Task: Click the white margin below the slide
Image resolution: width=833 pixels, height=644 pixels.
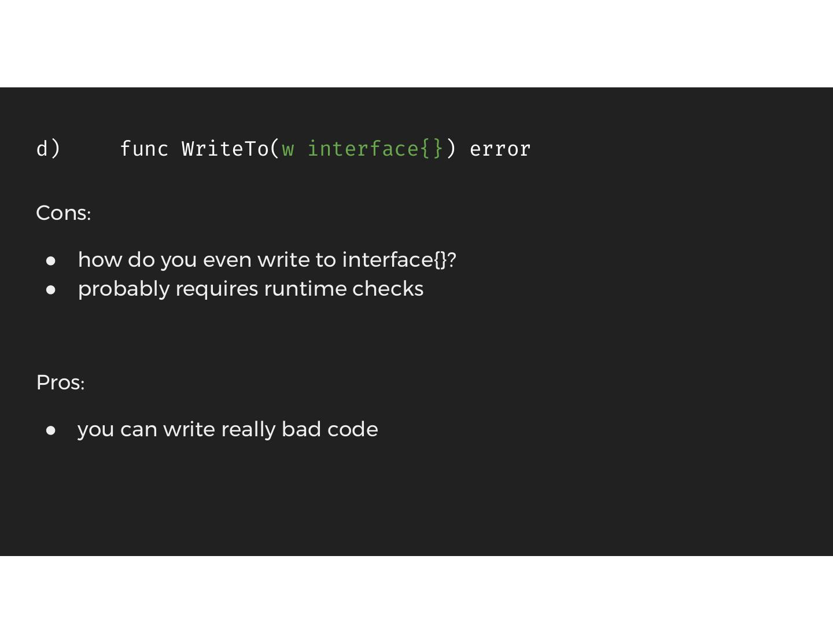Action: point(417,600)
